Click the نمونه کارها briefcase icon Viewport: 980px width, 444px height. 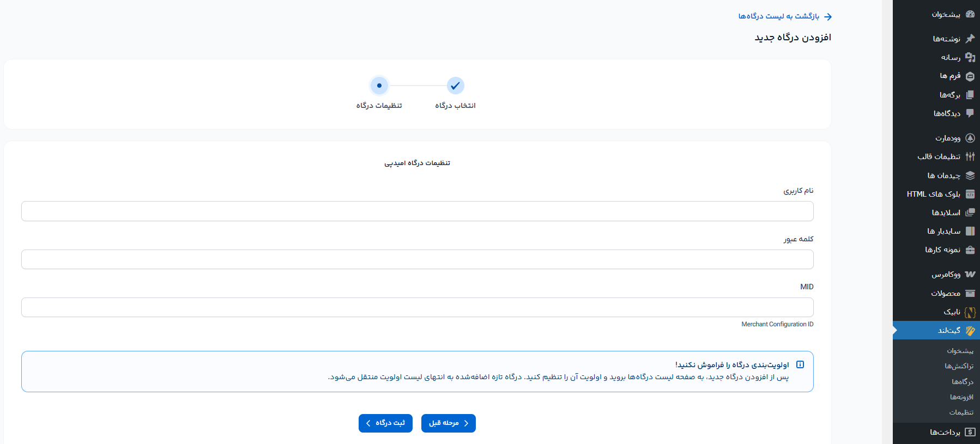[970, 250]
